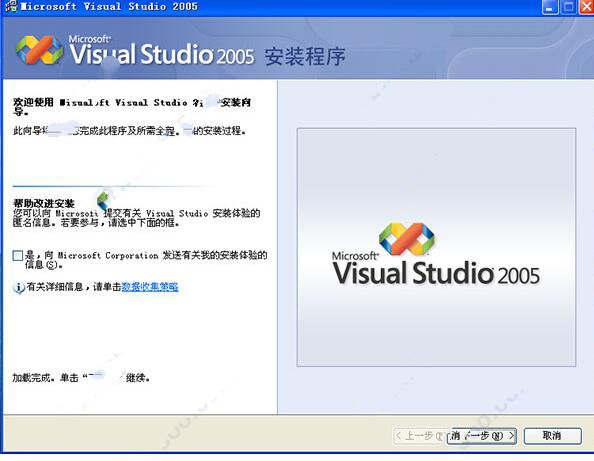Click the disabled 上一步 back button
Screen dimensions: 594x461
420,436
